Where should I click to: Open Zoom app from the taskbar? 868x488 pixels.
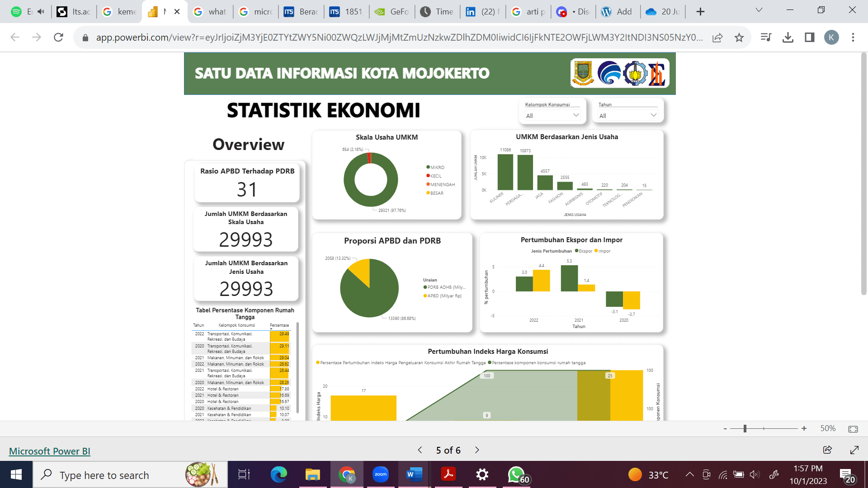380,474
